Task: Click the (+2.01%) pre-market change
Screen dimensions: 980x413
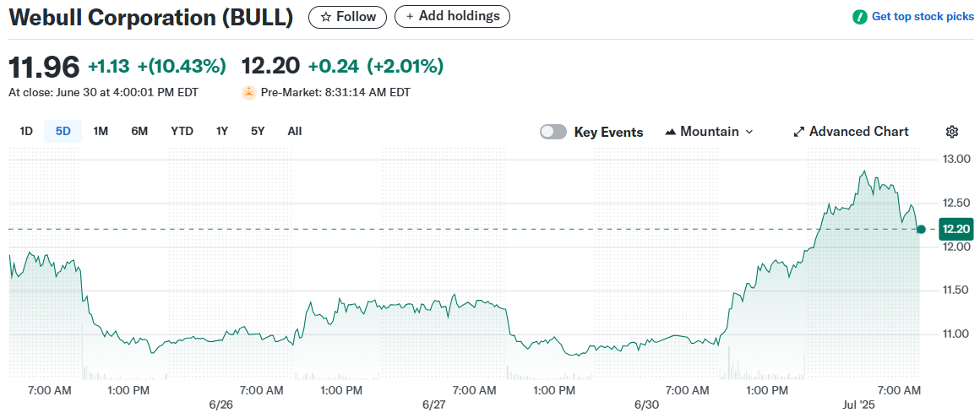Action: (405, 66)
